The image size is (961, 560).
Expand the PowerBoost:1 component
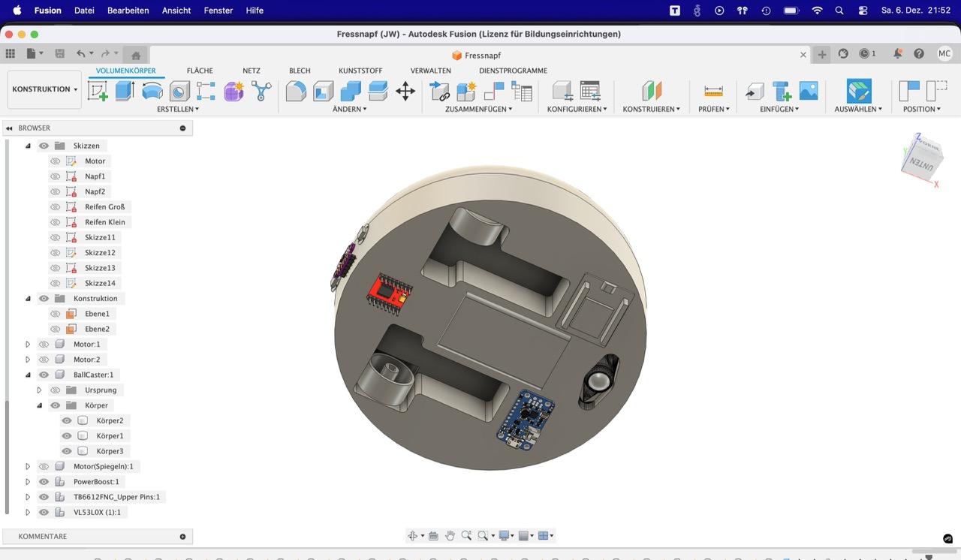(28, 482)
